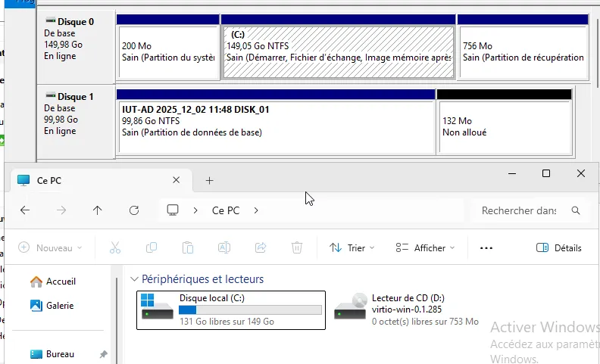Open the Nouveau dropdown menu
This screenshot has width=600, height=364.
point(50,247)
